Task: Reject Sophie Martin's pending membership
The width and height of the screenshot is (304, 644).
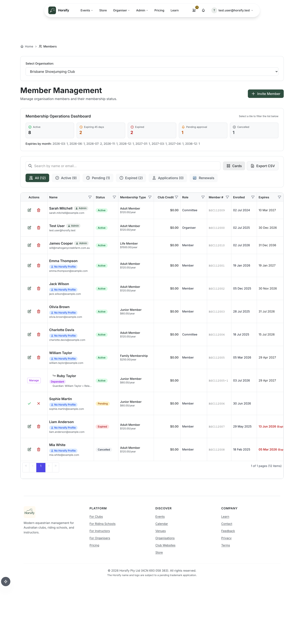Action: coord(39,403)
